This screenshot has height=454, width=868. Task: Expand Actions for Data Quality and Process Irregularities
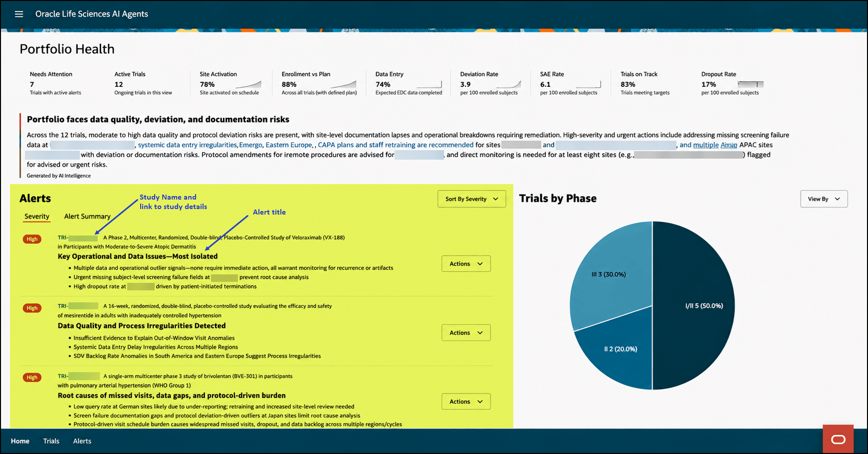pos(466,332)
